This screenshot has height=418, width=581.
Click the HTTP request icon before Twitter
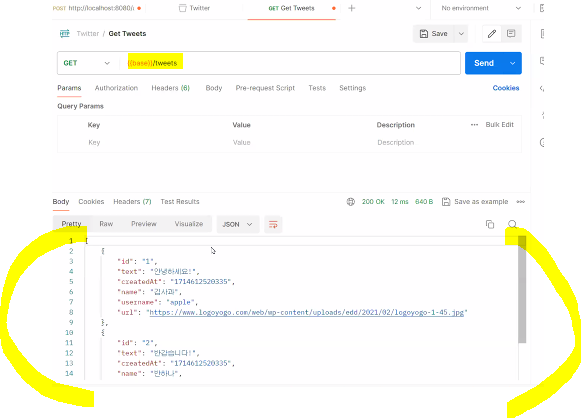pos(64,34)
